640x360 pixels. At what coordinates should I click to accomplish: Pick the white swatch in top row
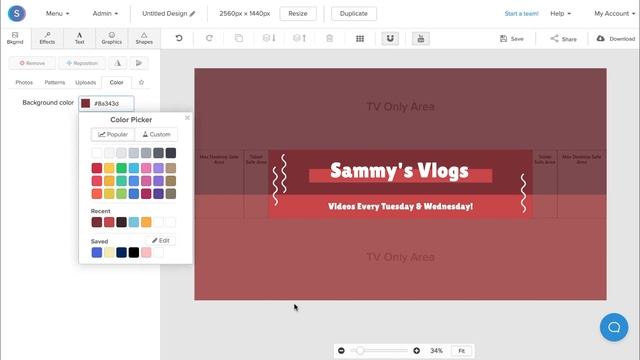pyautogui.click(x=97, y=153)
